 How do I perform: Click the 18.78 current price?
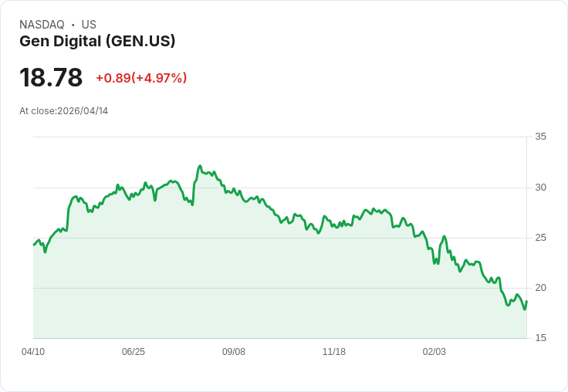(51, 78)
